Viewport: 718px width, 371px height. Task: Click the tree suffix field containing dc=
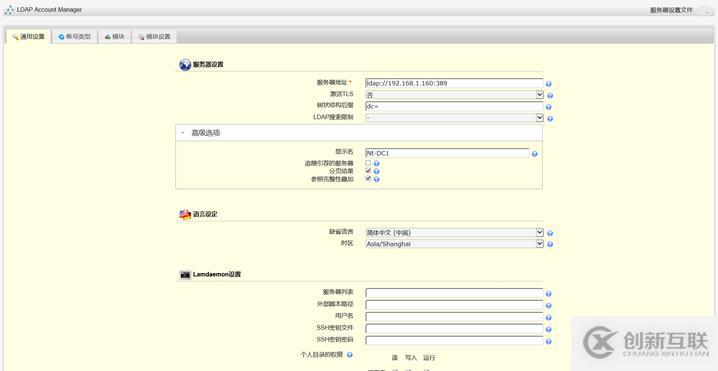tap(454, 106)
